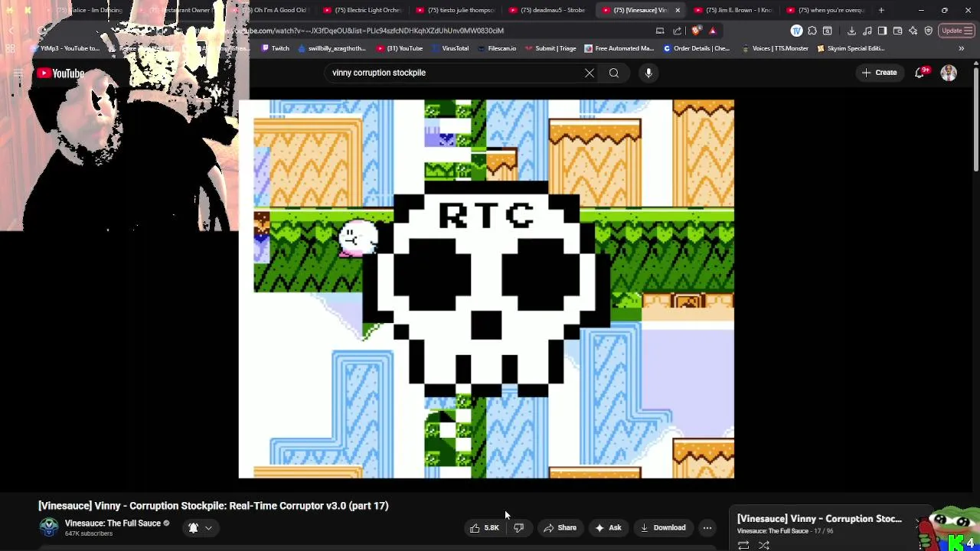This screenshot has height=551, width=980.
Task: Open the Filescan.io bookmark
Action: (x=497, y=48)
